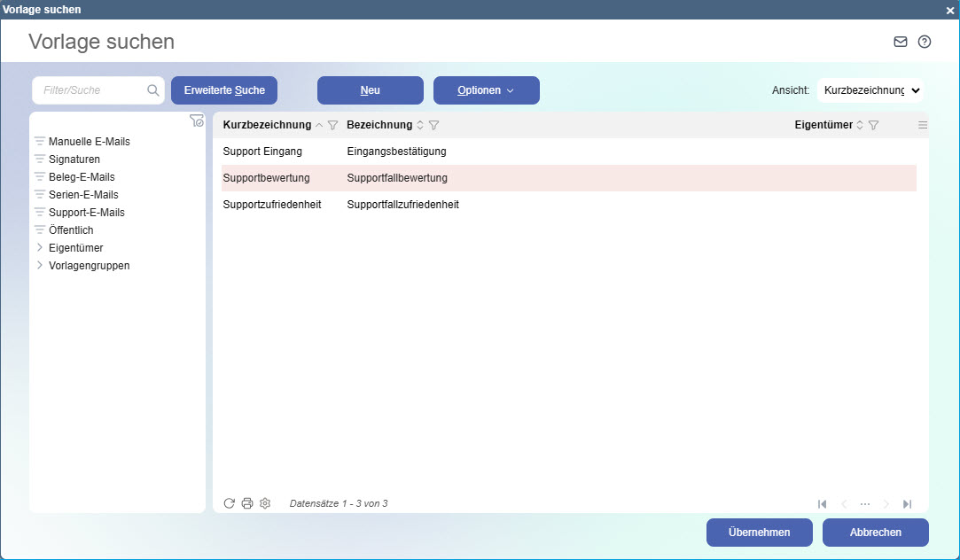Focus the Filter/Suche input field
960x560 pixels.
pyautogui.click(x=89, y=90)
